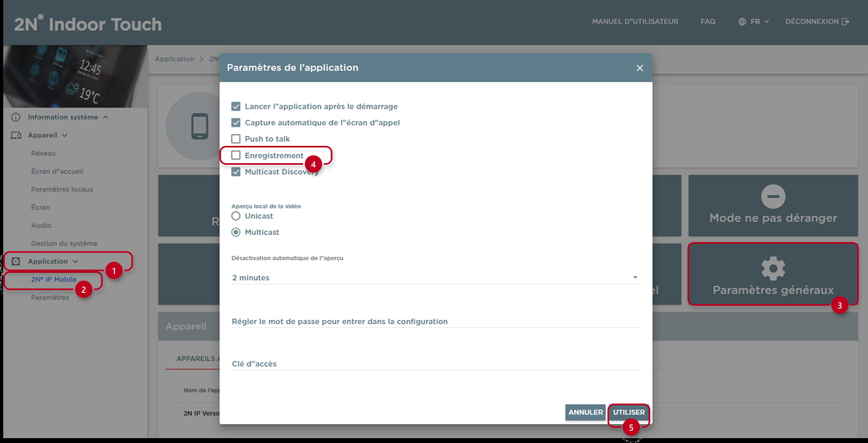Click the Appareil device icon in sidebar
Screen dimensions: 868x443
point(16,135)
